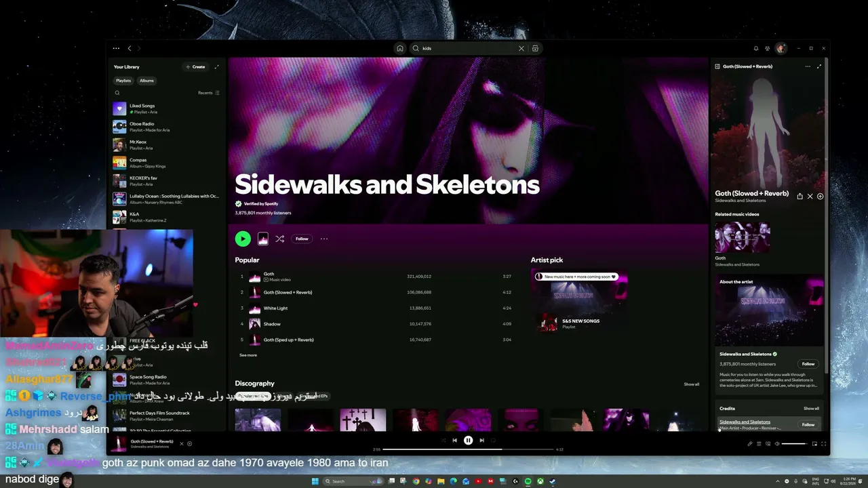Play the popular track Goth
Image resolution: width=868 pixels, height=488 pixels.
(376, 277)
